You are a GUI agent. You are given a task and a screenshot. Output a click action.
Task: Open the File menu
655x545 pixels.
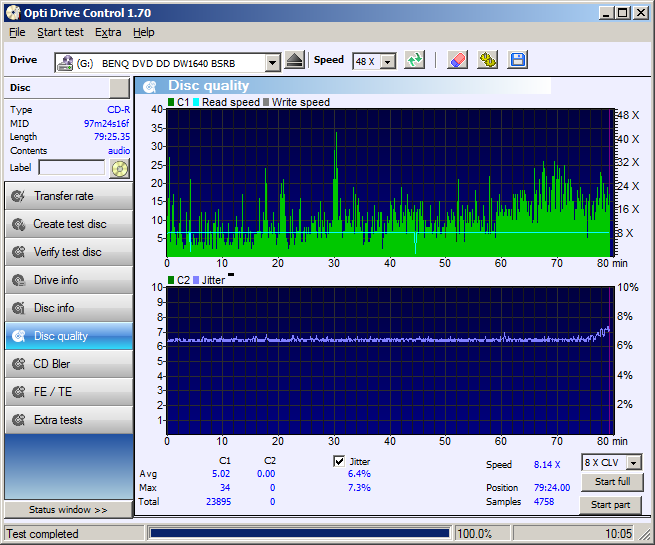17,32
